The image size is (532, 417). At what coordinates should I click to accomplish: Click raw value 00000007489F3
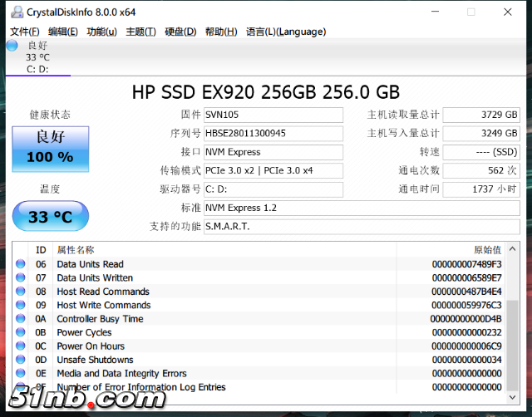click(467, 264)
